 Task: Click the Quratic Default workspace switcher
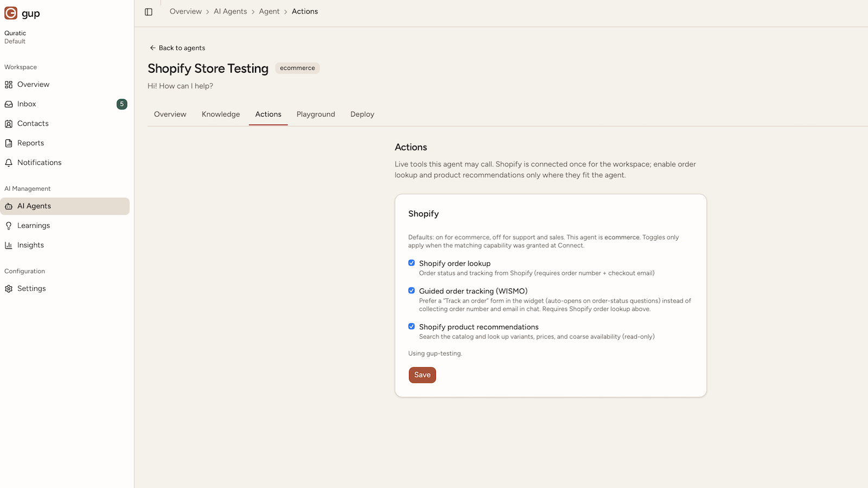tap(15, 37)
